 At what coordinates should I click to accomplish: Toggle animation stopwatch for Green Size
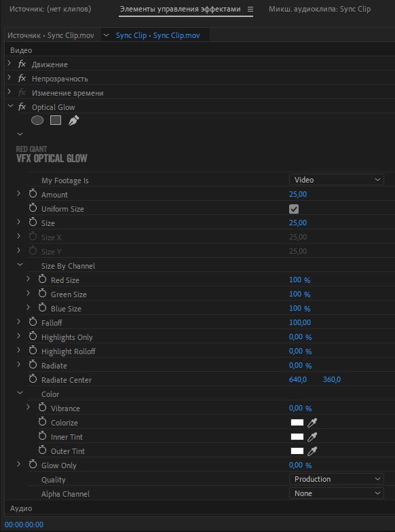(42, 294)
